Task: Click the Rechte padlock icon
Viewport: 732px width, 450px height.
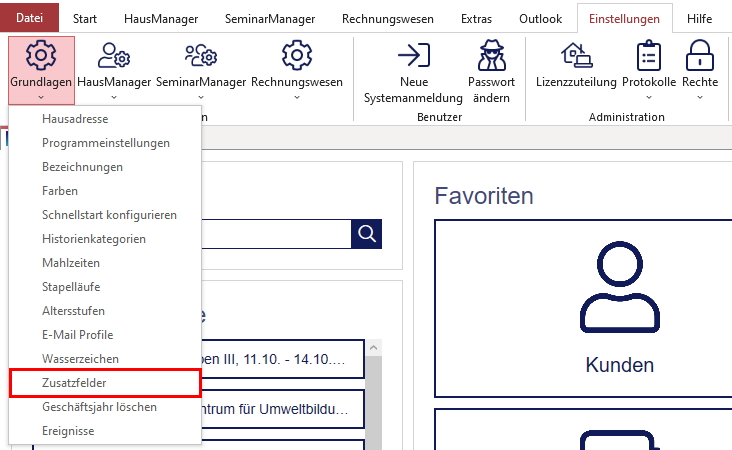Action: click(700, 56)
